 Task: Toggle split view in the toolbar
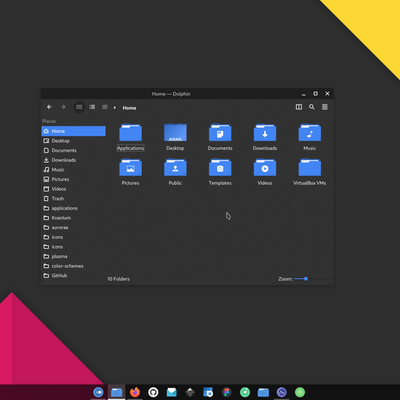tap(299, 107)
